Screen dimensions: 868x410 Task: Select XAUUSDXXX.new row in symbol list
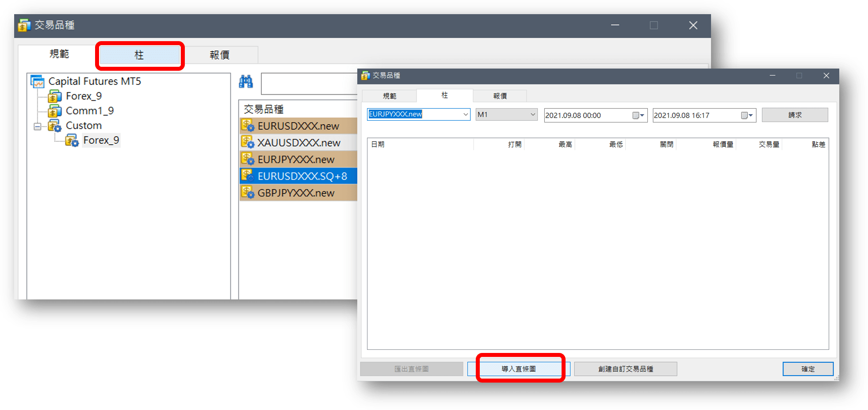point(298,142)
